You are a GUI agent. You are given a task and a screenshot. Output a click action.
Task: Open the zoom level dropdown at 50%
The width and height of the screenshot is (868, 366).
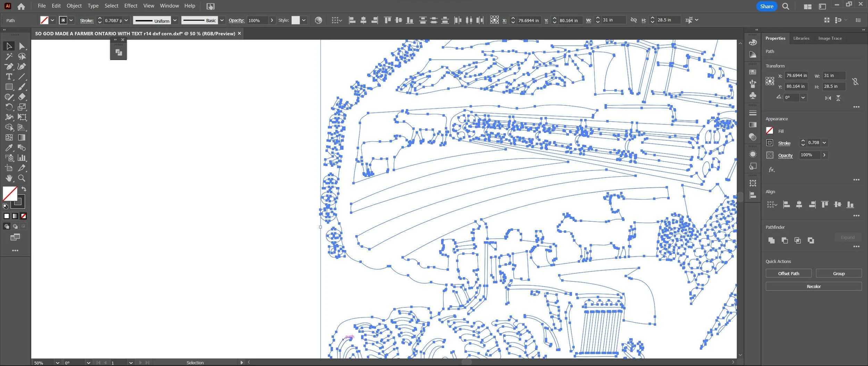point(57,363)
